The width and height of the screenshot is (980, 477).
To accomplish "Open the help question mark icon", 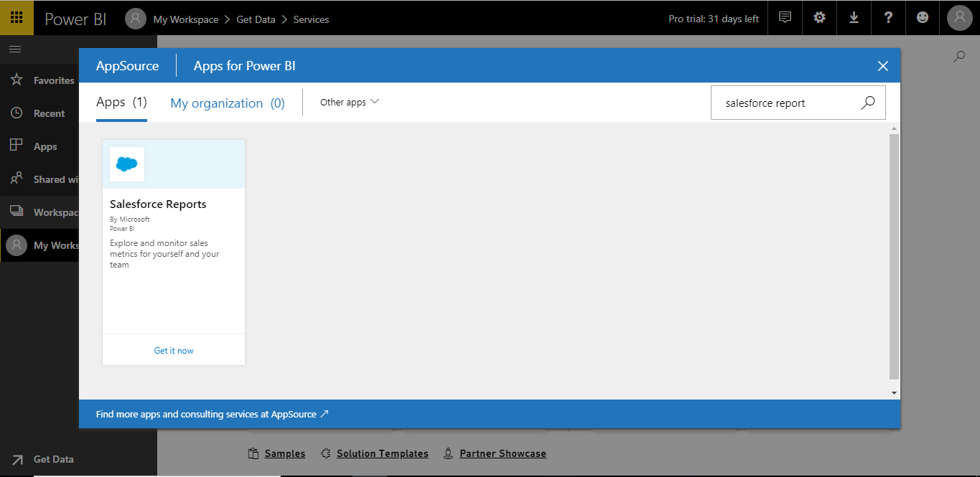I will coord(888,18).
